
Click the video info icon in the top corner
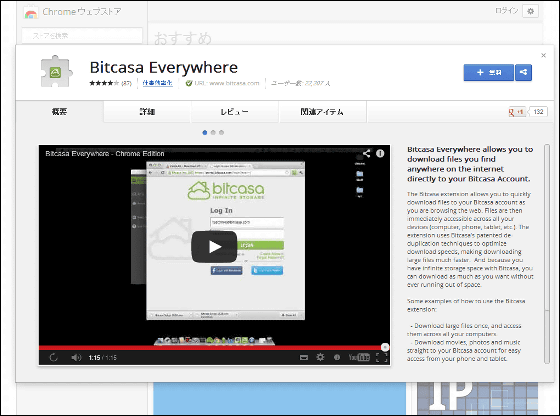[380, 154]
